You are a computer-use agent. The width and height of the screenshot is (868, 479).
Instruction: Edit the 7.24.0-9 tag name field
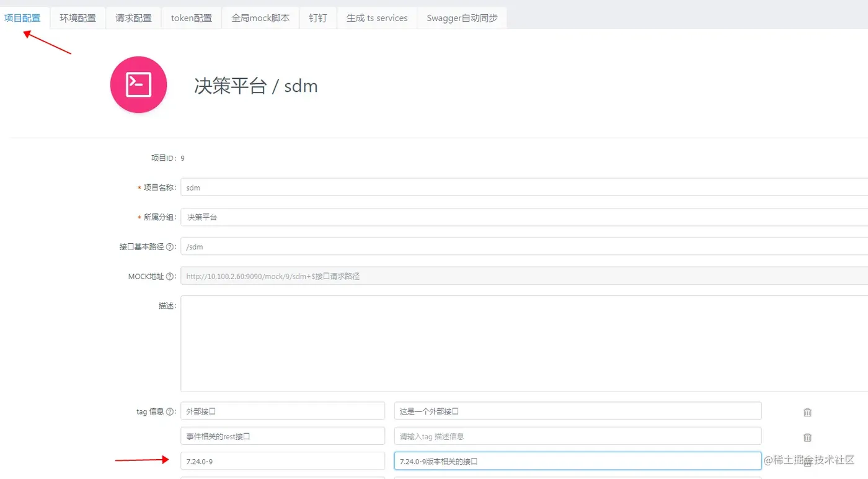click(x=283, y=461)
